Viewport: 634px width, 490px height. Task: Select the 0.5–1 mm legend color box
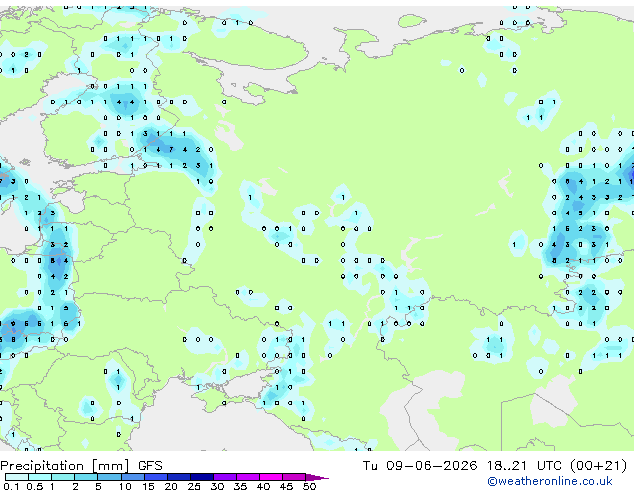point(40,477)
